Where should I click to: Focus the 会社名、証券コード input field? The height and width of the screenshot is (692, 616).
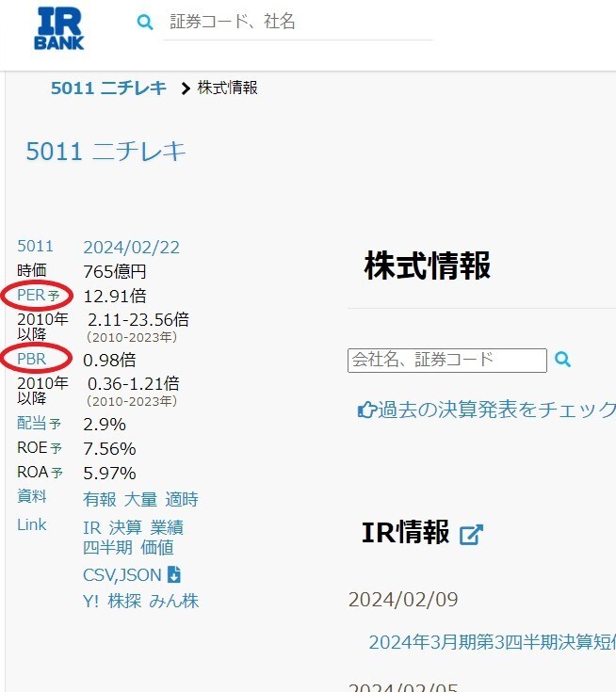pyautogui.click(x=446, y=360)
